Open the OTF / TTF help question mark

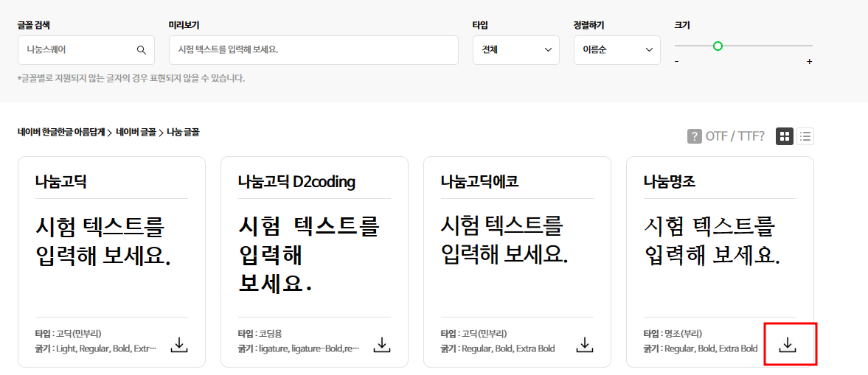pyautogui.click(x=695, y=136)
